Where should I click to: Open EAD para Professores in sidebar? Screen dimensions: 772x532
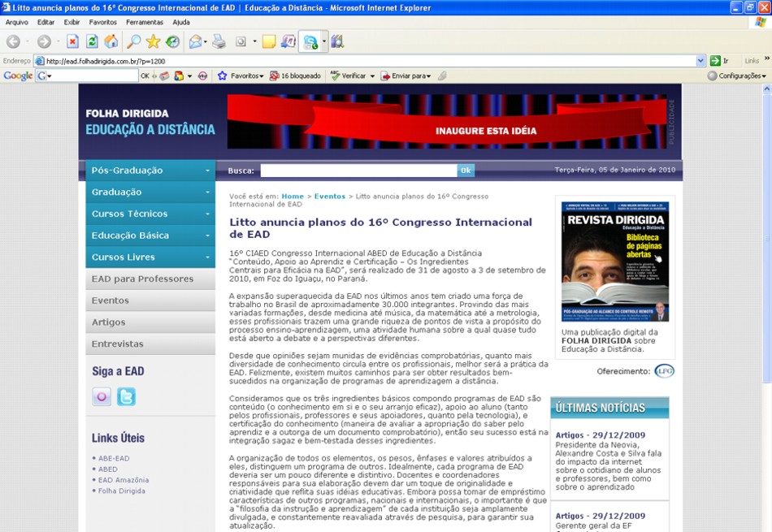(150, 279)
